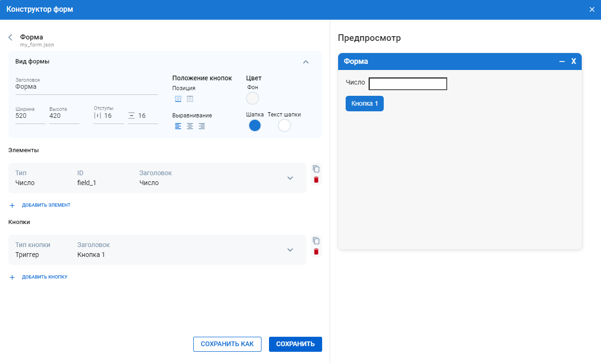The image size is (601, 364).
Task: Open the Шапка header color picker
Action: [254, 126]
